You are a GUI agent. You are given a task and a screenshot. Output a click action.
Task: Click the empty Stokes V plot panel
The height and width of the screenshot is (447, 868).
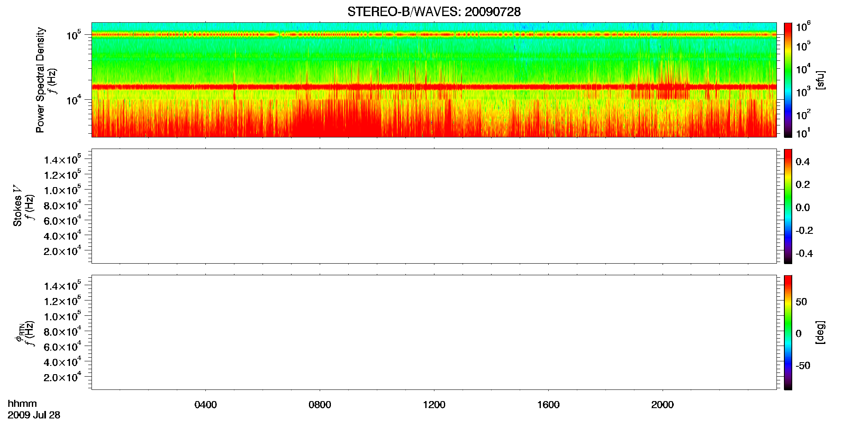click(434, 206)
